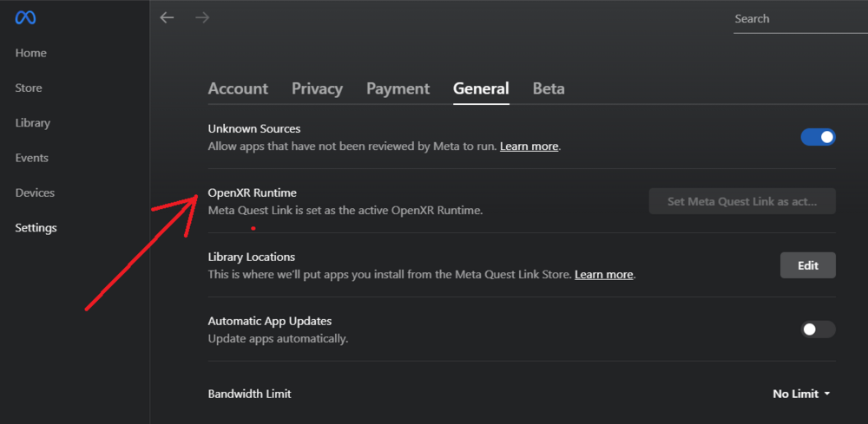
Task: Select Devices in the sidebar
Action: click(35, 192)
